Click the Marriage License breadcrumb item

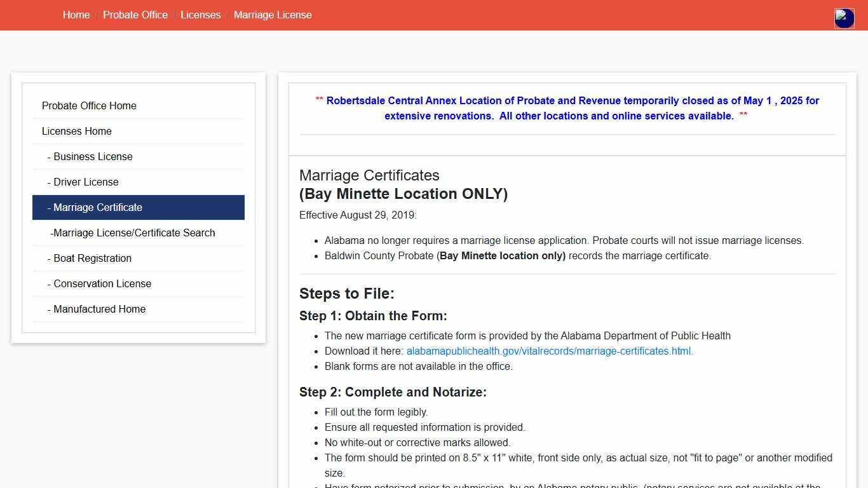[x=273, y=15]
